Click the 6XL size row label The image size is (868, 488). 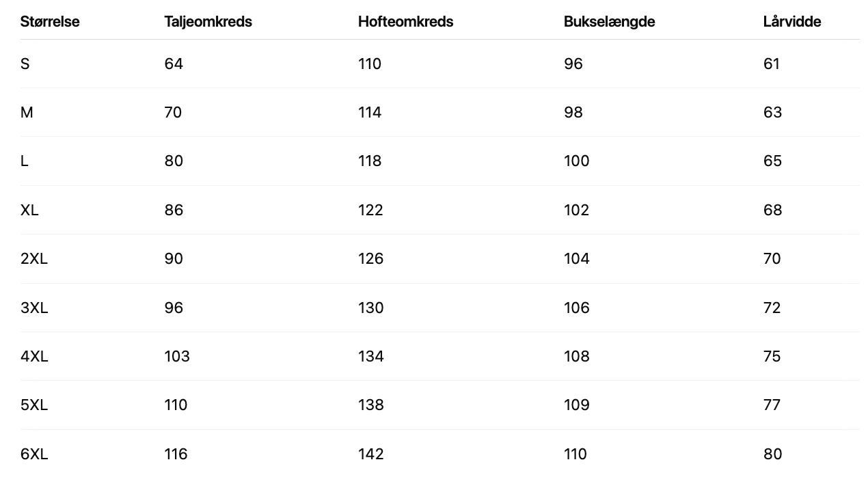click(34, 455)
